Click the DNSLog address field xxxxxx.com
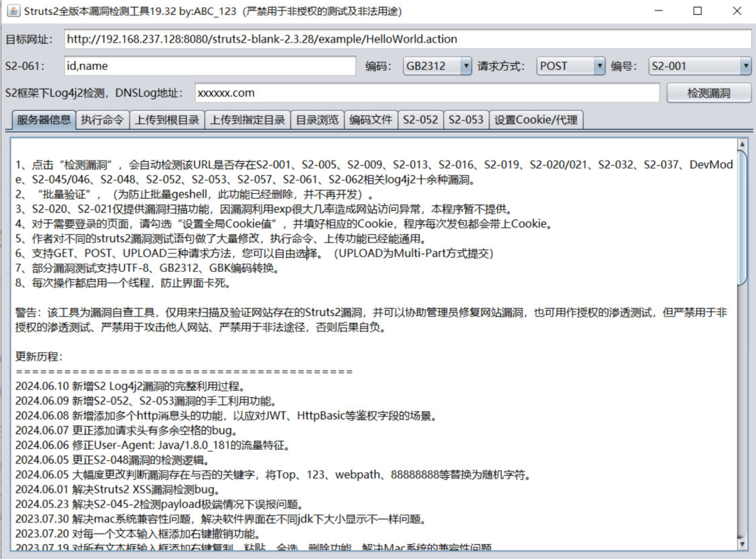The height and width of the screenshot is (559, 756). (x=427, y=93)
